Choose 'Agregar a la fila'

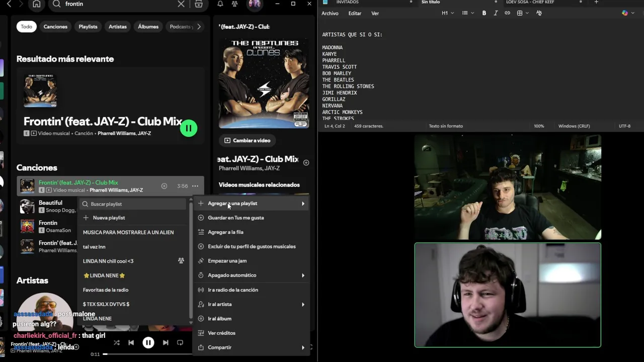pyautogui.click(x=252, y=232)
